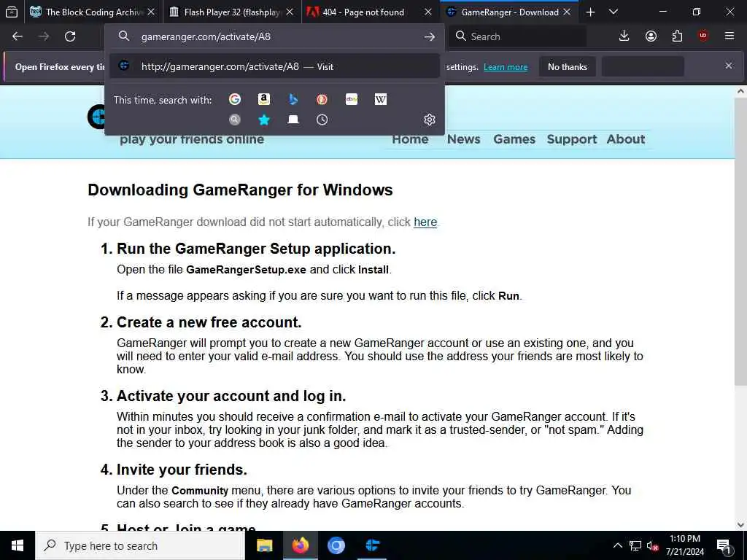Switch to the Flash Player 32 tab
This screenshot has height=560, width=747.
[232, 12]
